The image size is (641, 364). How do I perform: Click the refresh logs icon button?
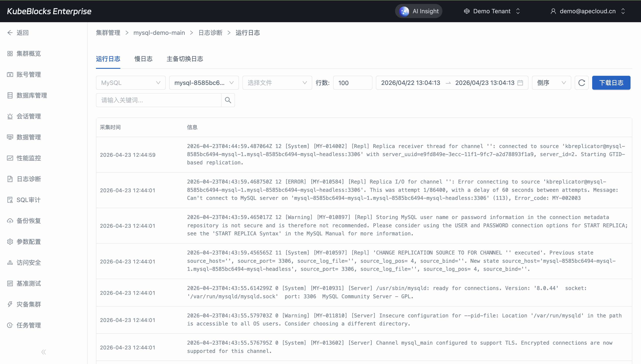(x=581, y=83)
